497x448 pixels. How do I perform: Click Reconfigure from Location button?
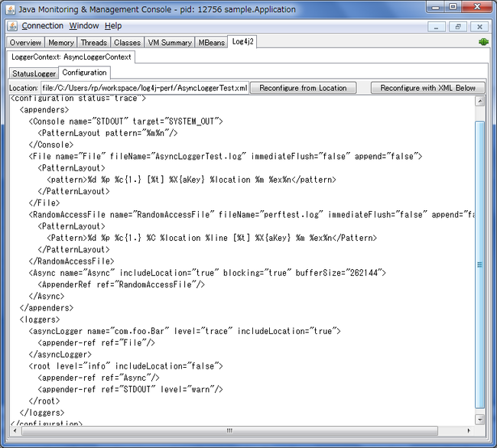(303, 88)
